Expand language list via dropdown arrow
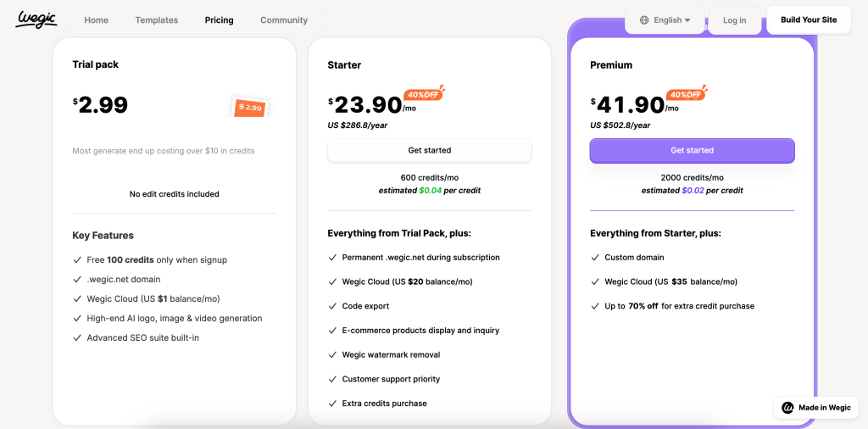 click(687, 20)
